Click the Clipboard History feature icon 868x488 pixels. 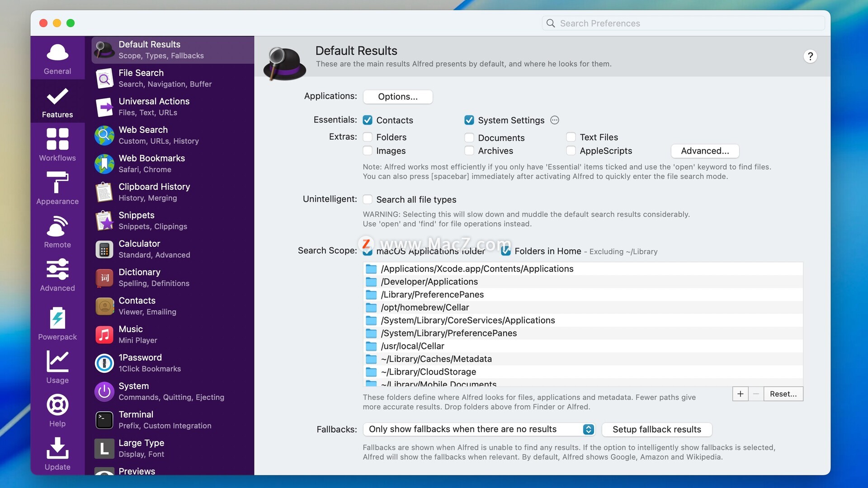(104, 192)
